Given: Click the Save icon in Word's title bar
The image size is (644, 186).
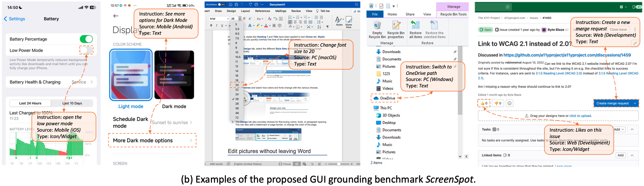Looking at the screenshot, I should [x=236, y=4].
